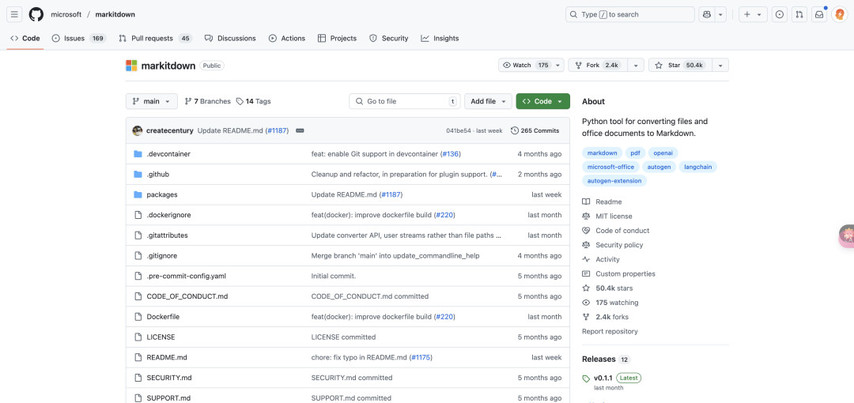Switch to the Issues tab
Image resolution: width=854 pixels, height=403 pixels.
point(78,38)
